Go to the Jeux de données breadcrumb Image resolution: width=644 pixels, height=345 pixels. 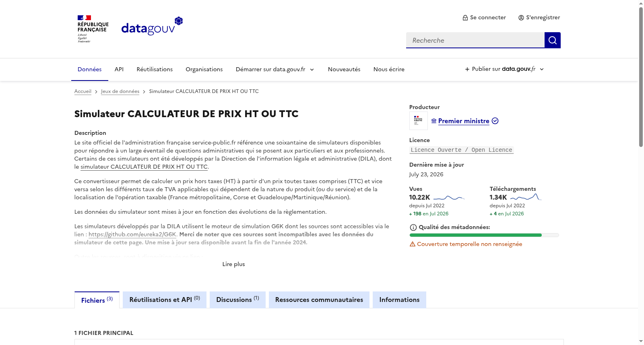(120, 91)
